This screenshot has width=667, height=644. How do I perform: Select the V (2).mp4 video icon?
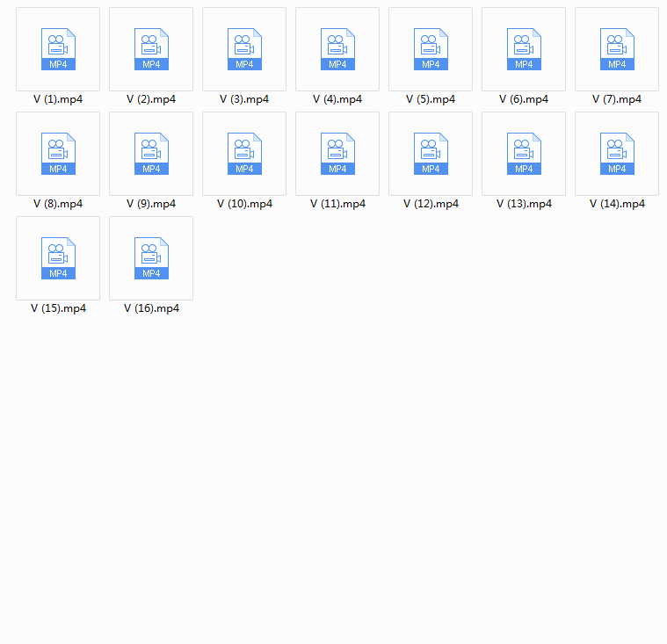pos(151,49)
